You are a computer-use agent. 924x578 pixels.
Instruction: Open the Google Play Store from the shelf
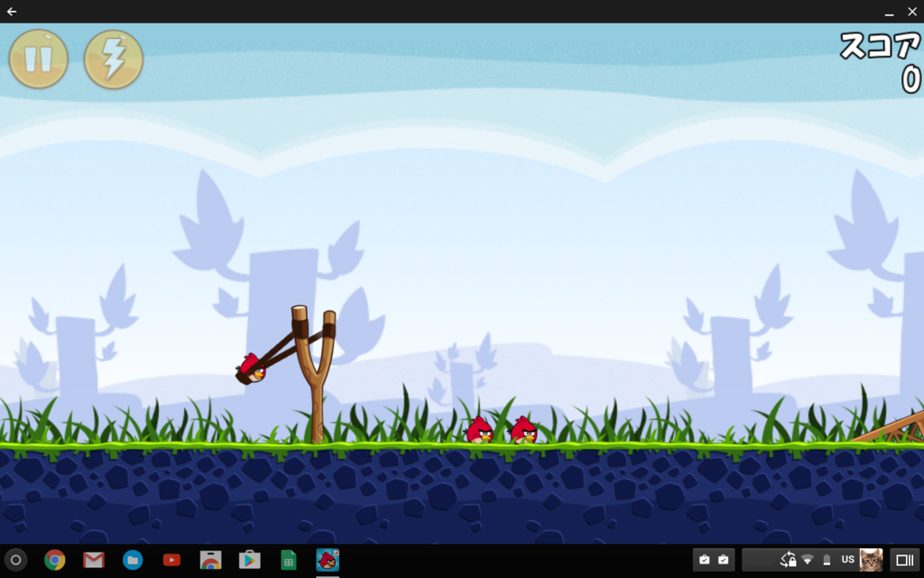(249, 560)
